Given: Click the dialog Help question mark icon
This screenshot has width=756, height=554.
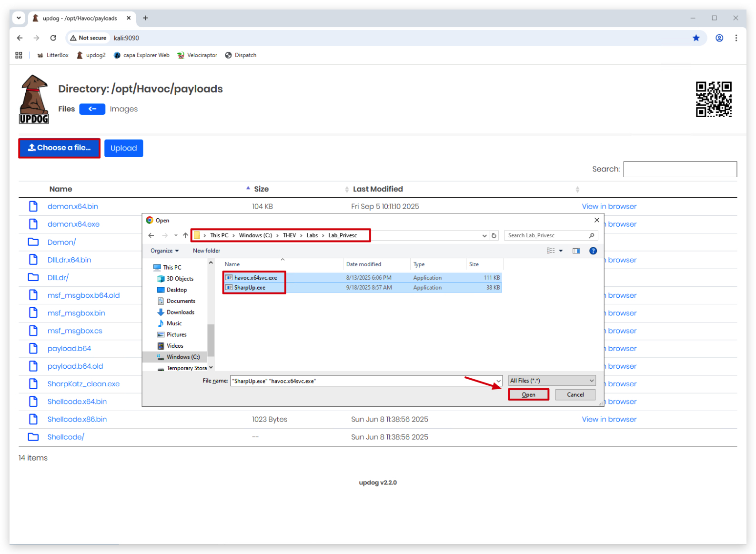Looking at the screenshot, I should 593,251.
